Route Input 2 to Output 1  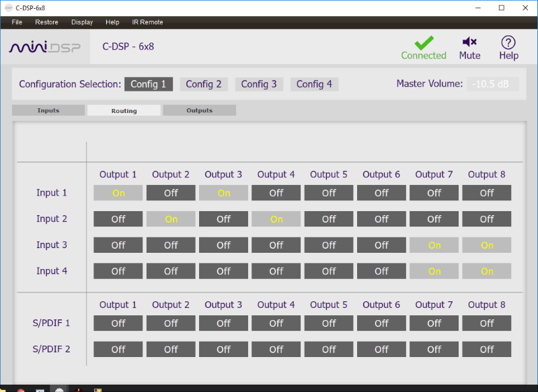(x=118, y=219)
